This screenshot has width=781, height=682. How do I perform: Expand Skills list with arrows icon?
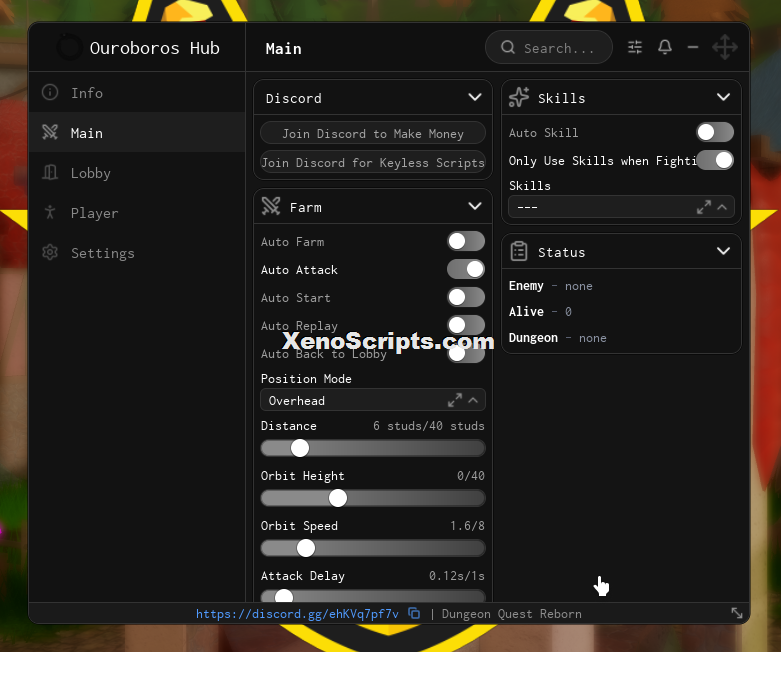(x=703, y=207)
